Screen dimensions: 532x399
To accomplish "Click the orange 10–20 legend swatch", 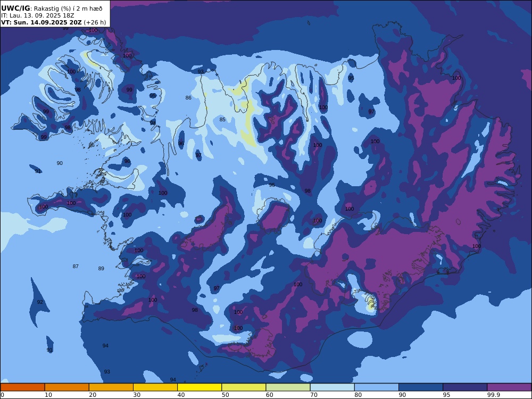I will pyautogui.click(x=67, y=387).
